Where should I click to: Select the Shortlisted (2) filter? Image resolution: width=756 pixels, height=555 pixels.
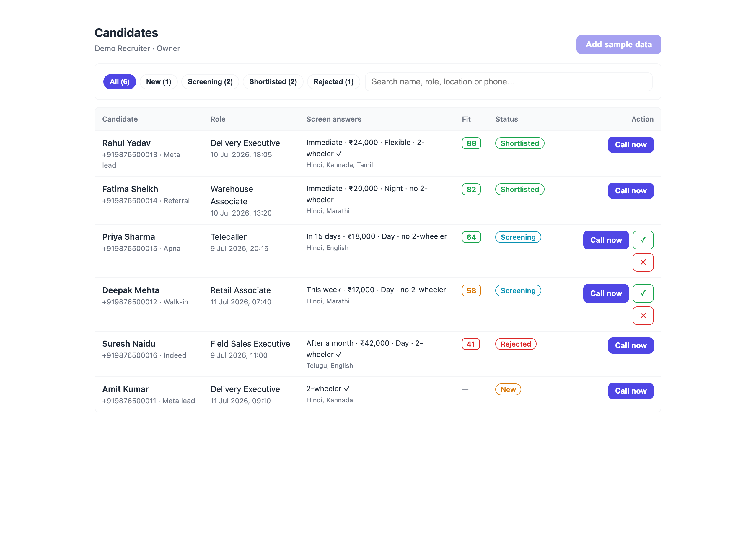click(273, 82)
